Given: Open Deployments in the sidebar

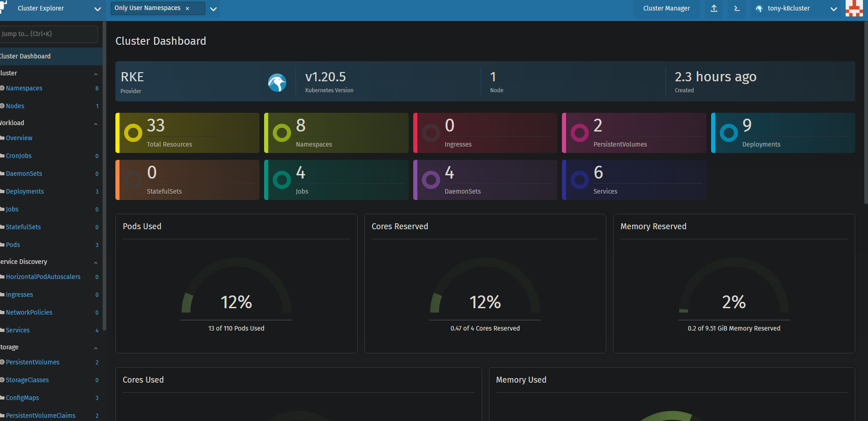Looking at the screenshot, I should (x=25, y=191).
